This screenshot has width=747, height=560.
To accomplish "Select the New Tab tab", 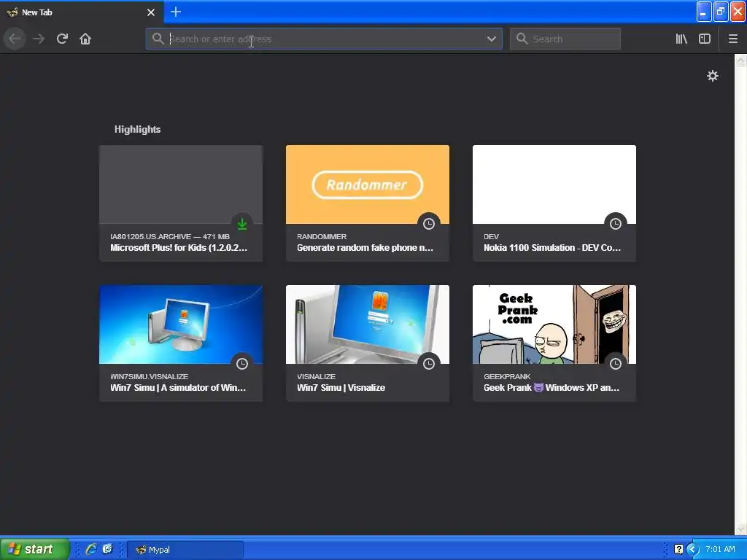I will point(82,12).
